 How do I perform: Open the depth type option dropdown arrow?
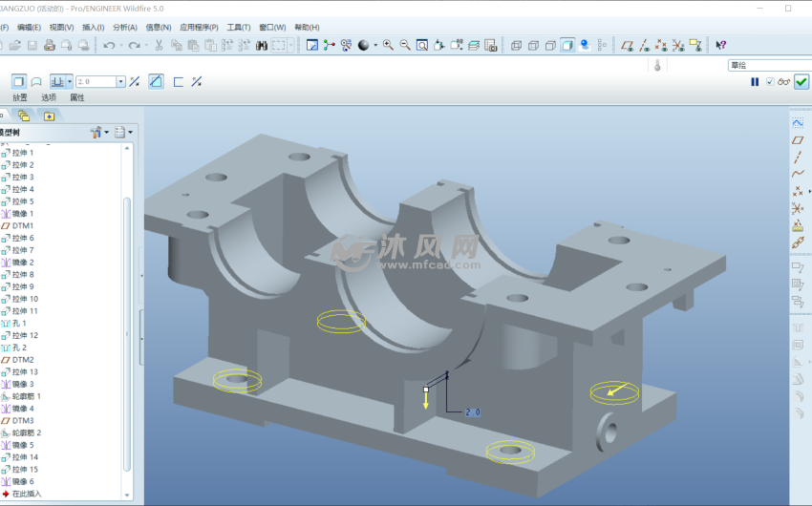point(70,82)
